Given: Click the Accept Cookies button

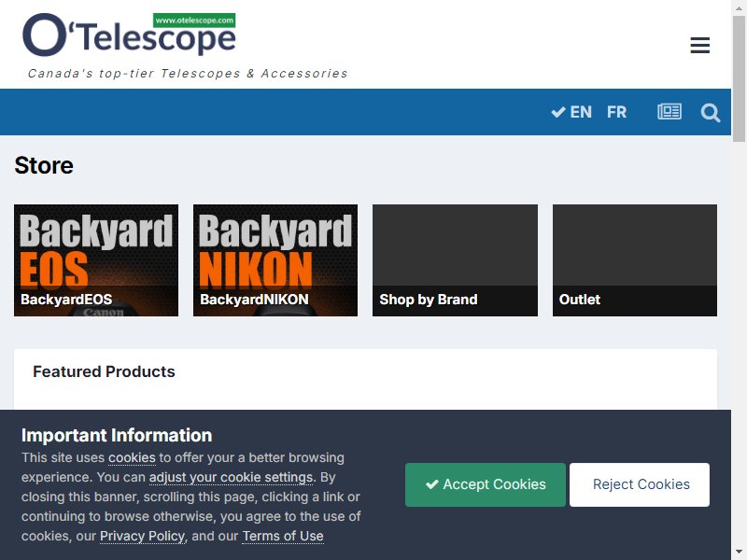Looking at the screenshot, I should [486, 484].
